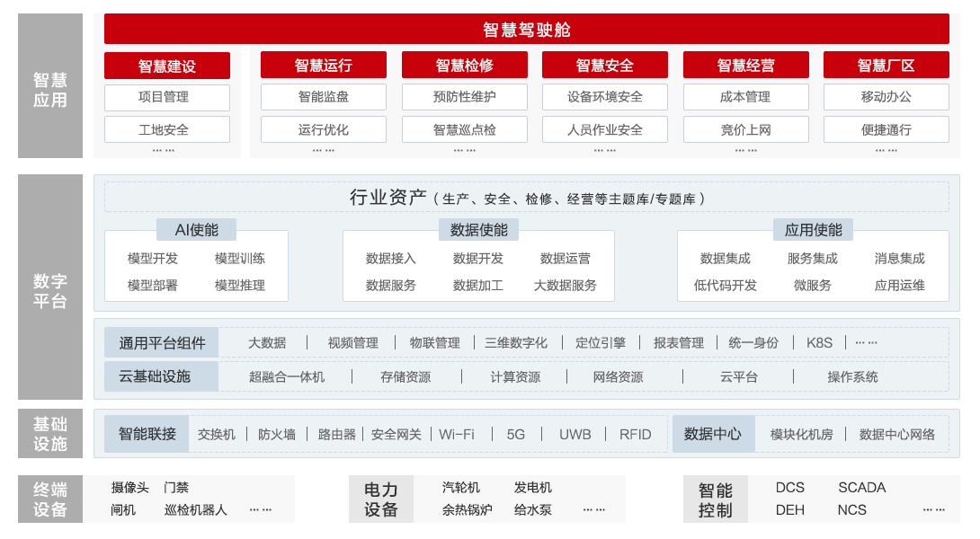Click the AI使能 section label

coord(196,230)
